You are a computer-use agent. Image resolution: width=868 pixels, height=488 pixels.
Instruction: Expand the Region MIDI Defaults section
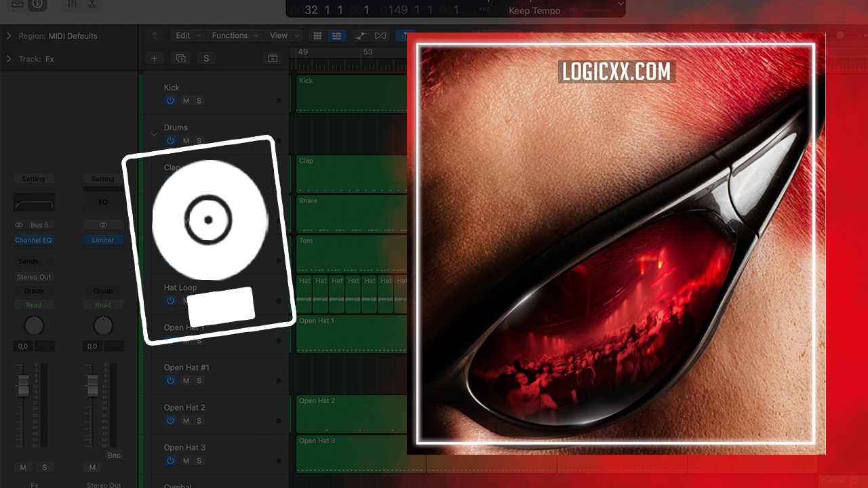[x=9, y=36]
